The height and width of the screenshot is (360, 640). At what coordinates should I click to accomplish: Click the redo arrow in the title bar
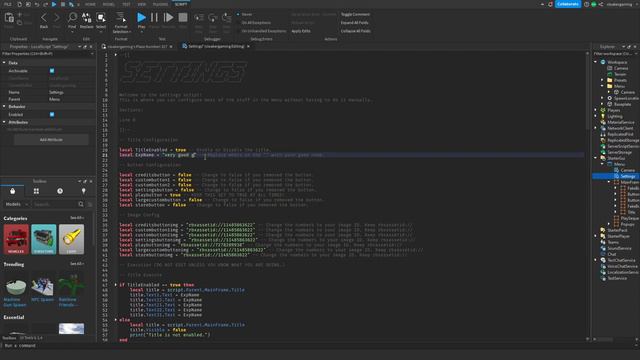click(45, 4)
